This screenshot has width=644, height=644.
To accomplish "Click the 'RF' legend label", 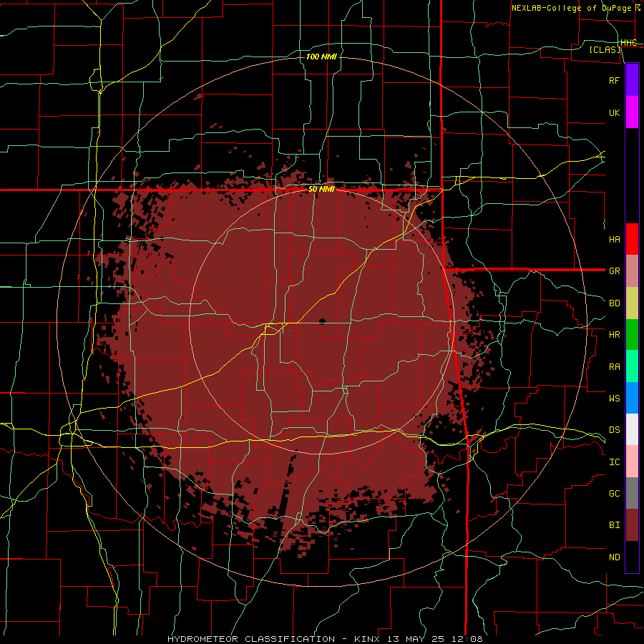I will (x=614, y=80).
